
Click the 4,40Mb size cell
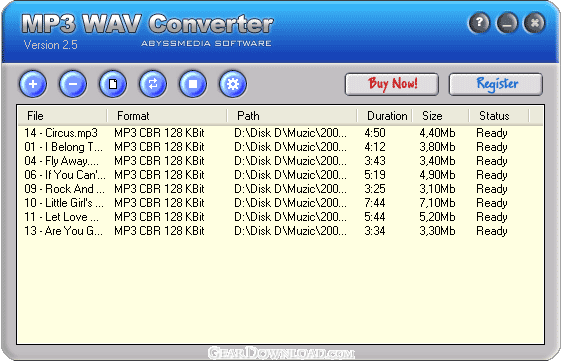point(437,133)
